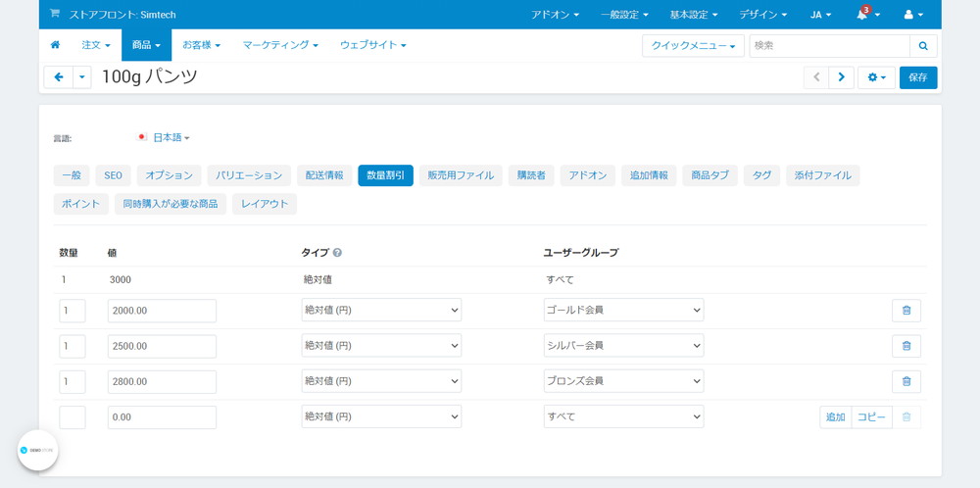
Task: Click the demo store floating badge
Action: click(37, 450)
